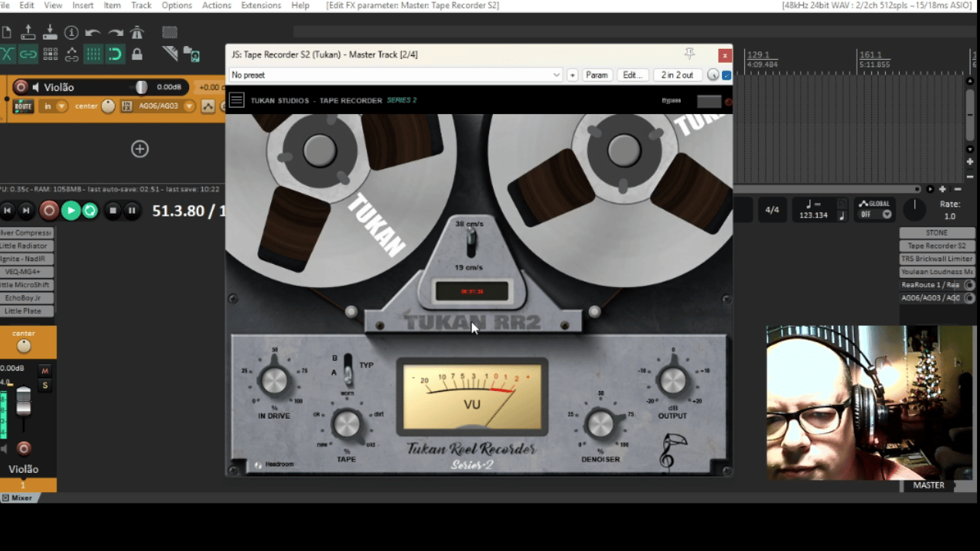Open the No preset dropdown

pos(396,75)
